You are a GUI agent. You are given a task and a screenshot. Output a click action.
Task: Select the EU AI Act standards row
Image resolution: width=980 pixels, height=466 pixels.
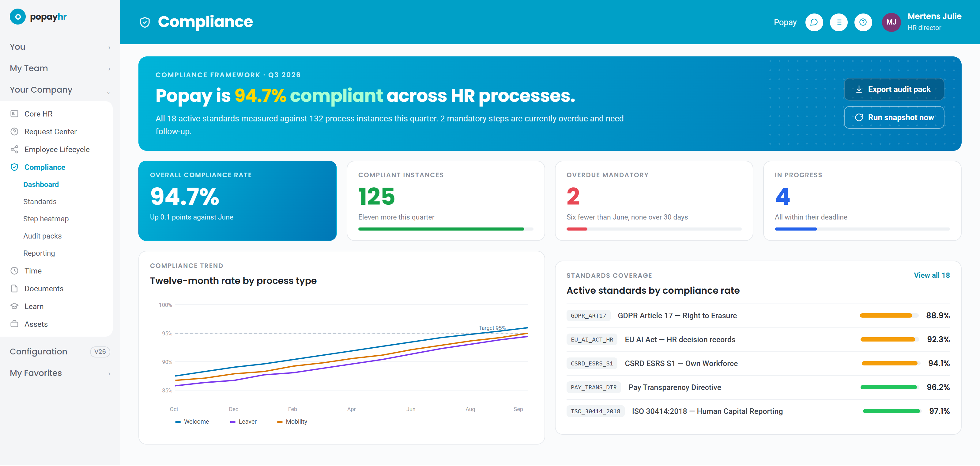pyautogui.click(x=758, y=339)
